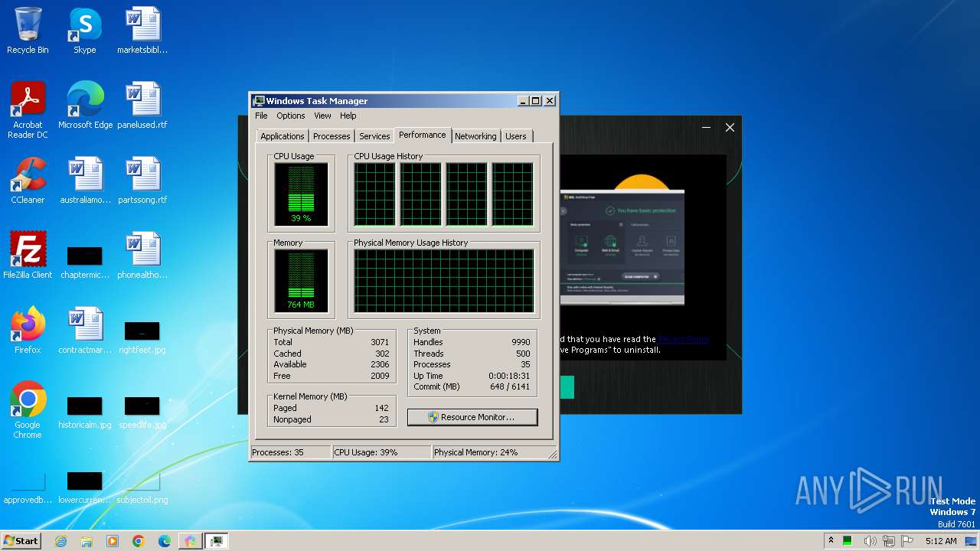Image resolution: width=980 pixels, height=551 pixels.
Task: Click Commit (MB) value 648 / 6141
Action: [x=509, y=386]
